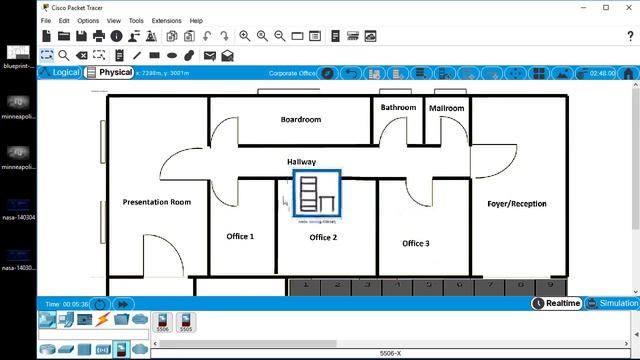Go to home location house icon
The width and height of the screenshot is (640, 360).
pyautogui.click(x=629, y=73)
